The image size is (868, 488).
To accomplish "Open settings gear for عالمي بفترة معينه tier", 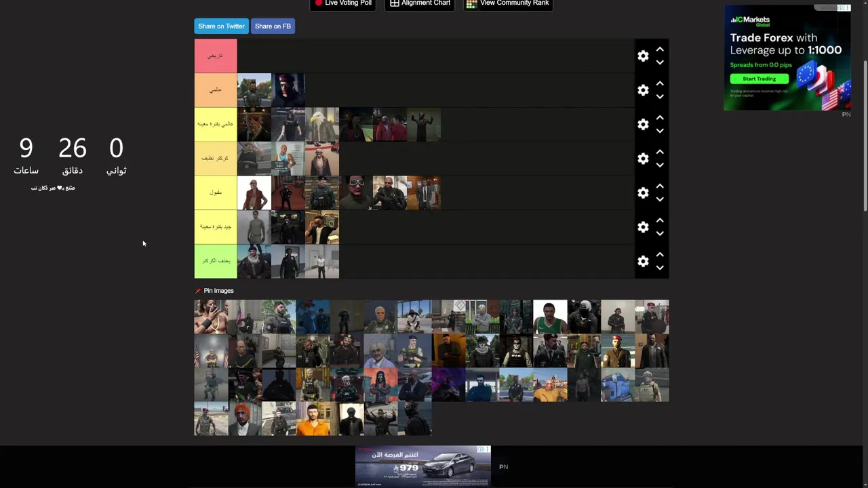I will point(643,125).
